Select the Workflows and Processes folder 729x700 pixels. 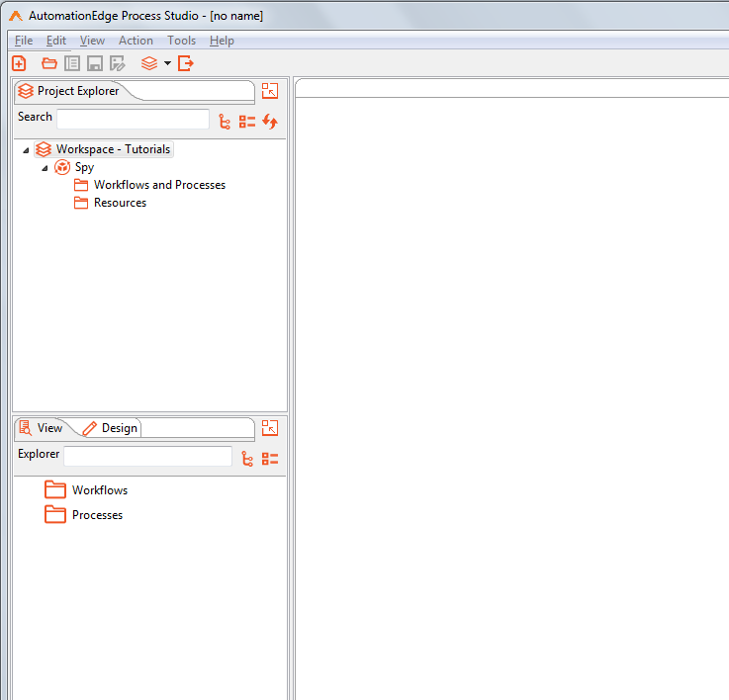159,185
